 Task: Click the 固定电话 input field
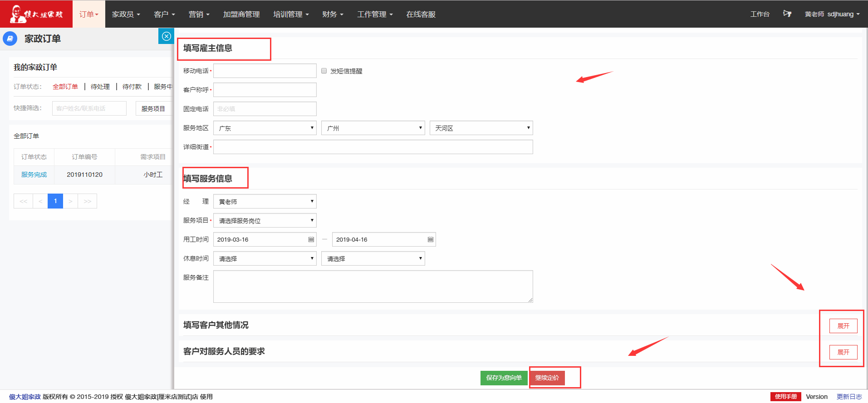point(265,109)
